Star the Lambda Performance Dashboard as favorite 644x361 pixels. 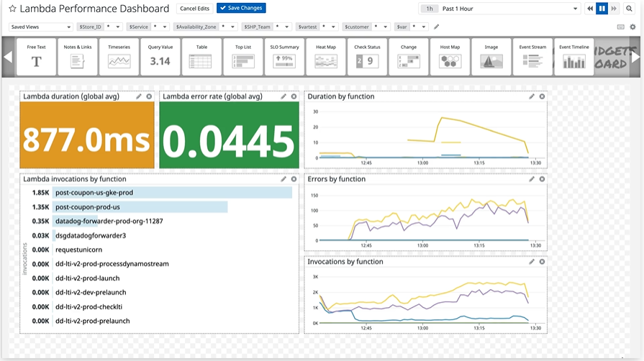(12, 9)
